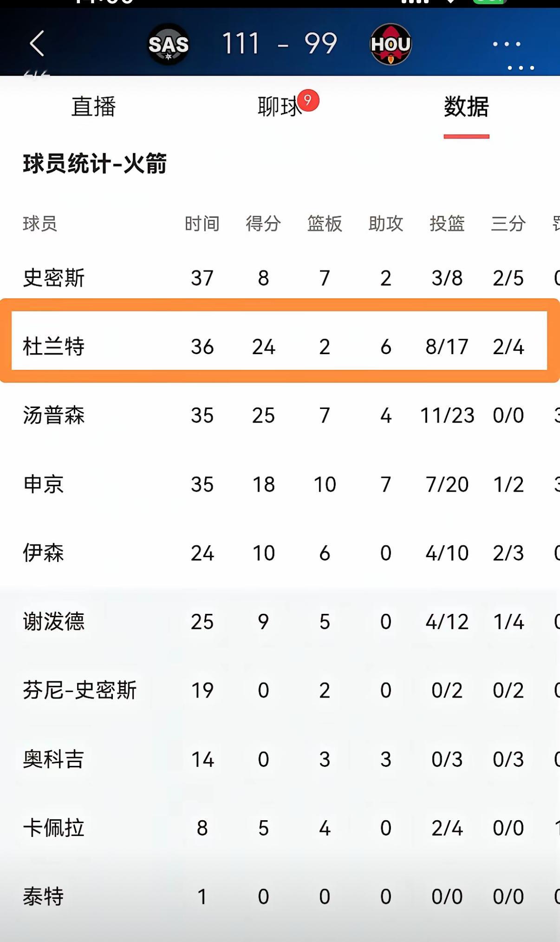Tap the 111 - 99 score display
Viewport: 560px width, 942px height.
[x=279, y=44]
